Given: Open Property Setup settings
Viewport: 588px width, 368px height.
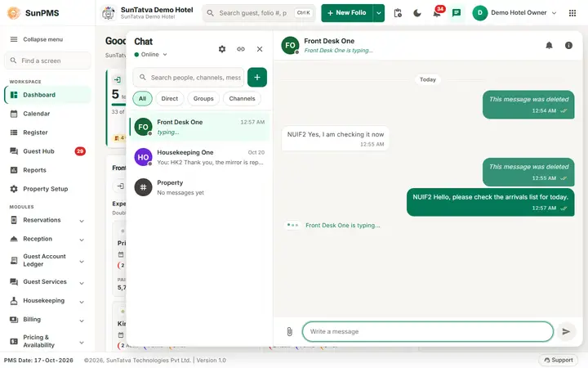Looking at the screenshot, I should tap(47, 189).
